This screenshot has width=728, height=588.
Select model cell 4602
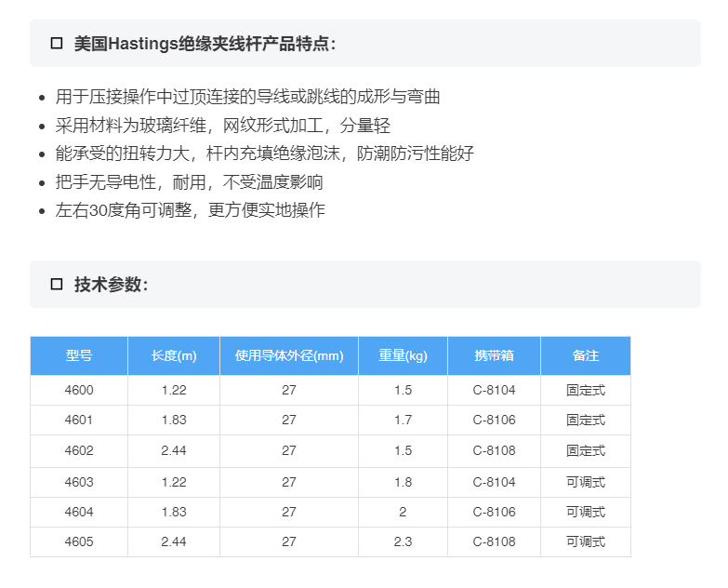pos(79,450)
